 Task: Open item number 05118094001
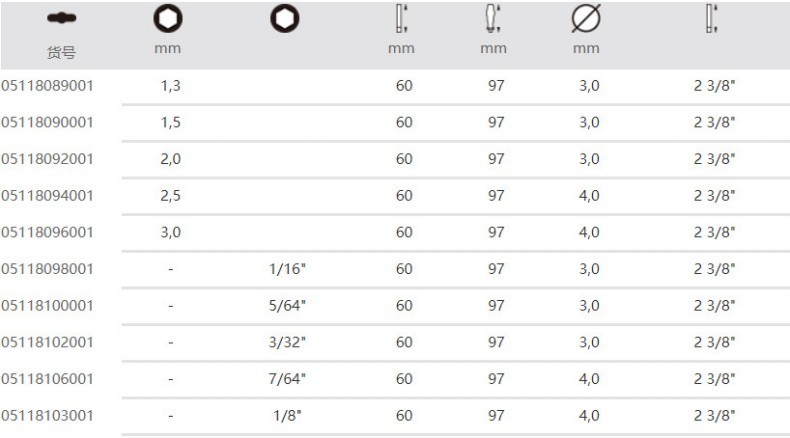(47, 195)
